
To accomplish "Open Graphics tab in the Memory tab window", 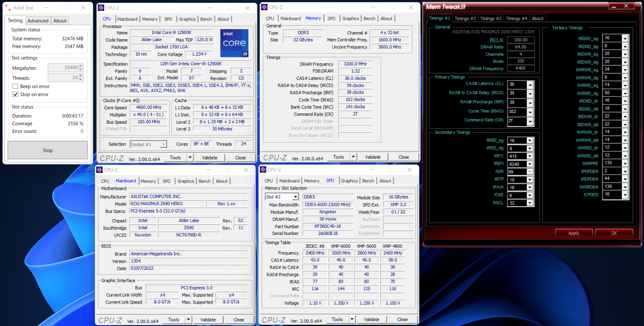I will pyautogui.click(x=351, y=18).
